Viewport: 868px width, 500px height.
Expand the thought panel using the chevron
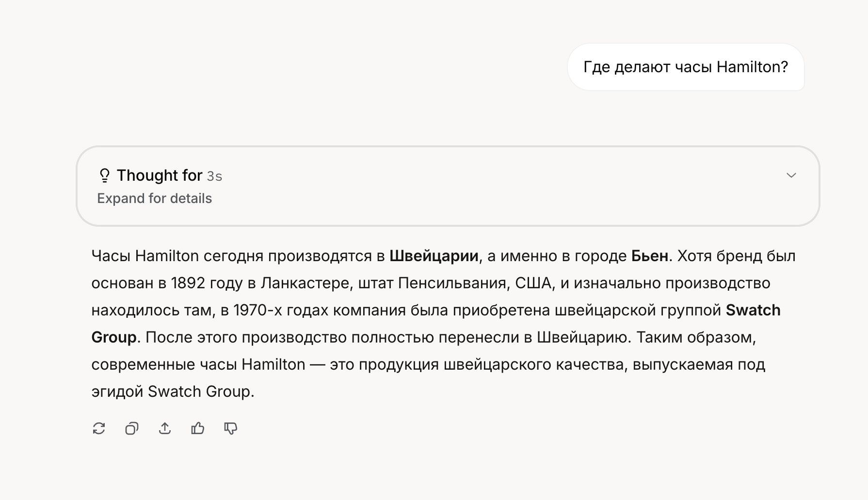[x=791, y=175]
